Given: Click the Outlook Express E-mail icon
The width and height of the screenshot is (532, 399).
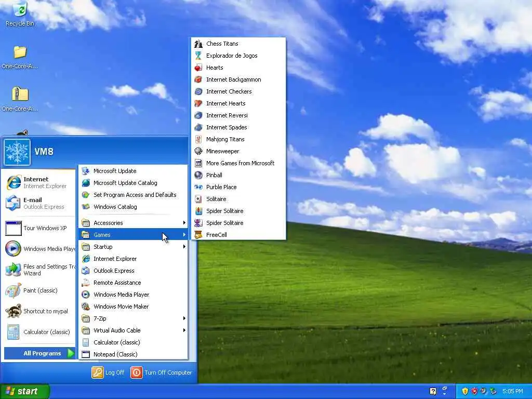Looking at the screenshot, I should (14, 203).
